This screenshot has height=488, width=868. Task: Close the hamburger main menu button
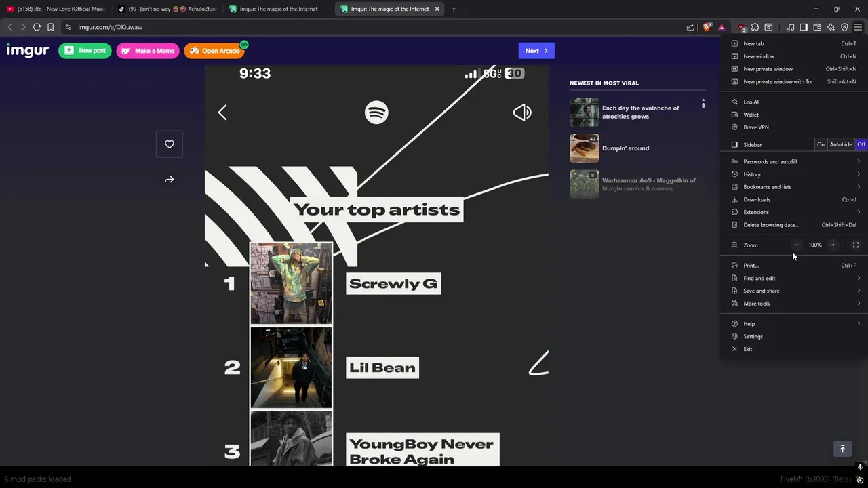858,27
